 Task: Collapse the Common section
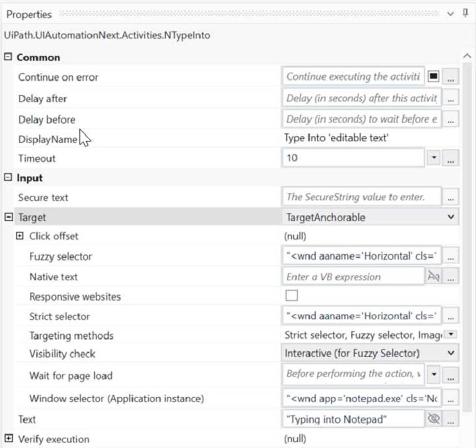(x=8, y=57)
